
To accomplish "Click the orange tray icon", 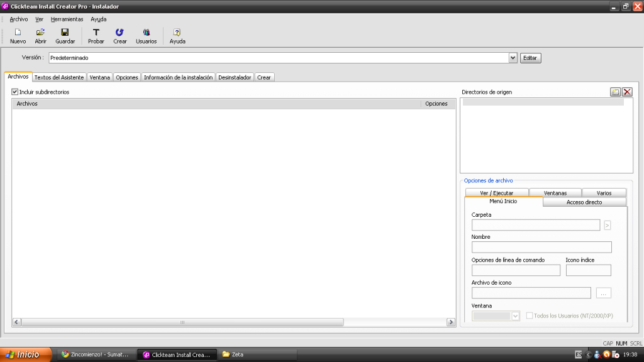I will (607, 354).
